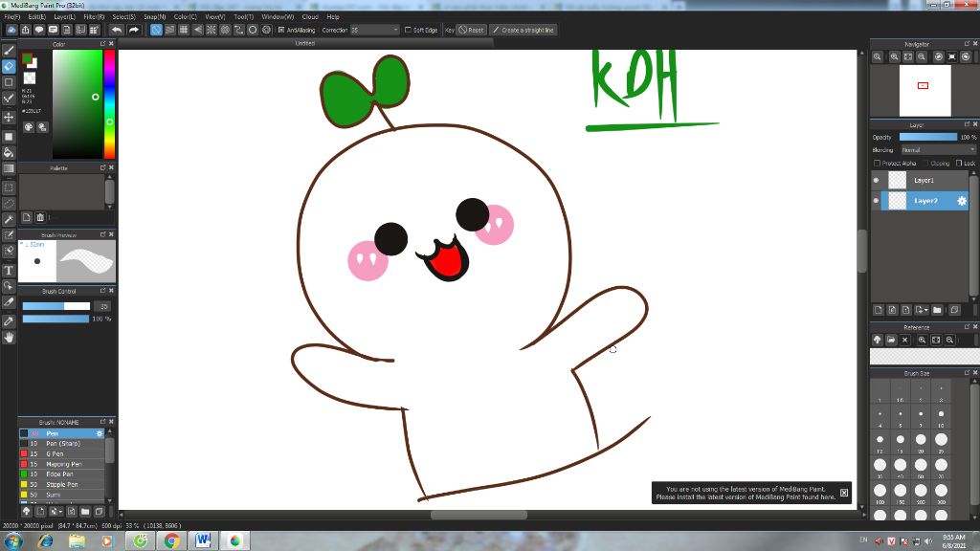Open the Snap menu
Image resolution: width=980 pixels, height=551 pixels.
click(154, 17)
